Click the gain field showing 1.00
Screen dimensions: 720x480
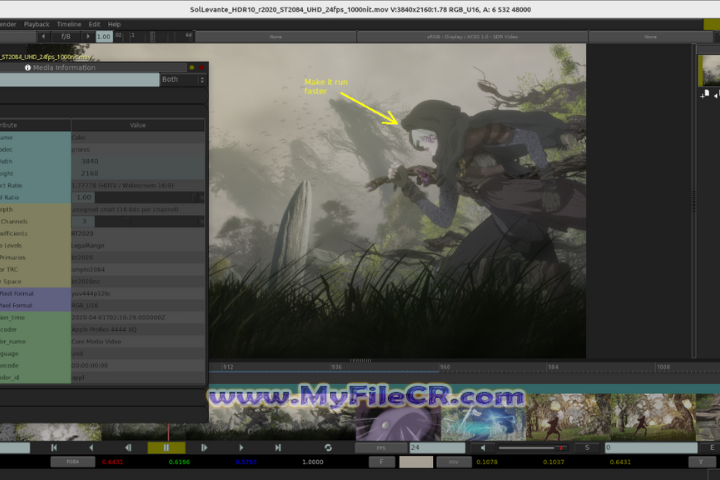[104, 37]
